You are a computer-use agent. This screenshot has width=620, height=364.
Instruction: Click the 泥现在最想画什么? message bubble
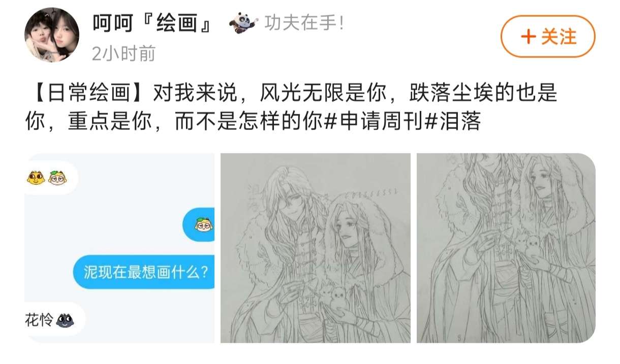tap(143, 272)
